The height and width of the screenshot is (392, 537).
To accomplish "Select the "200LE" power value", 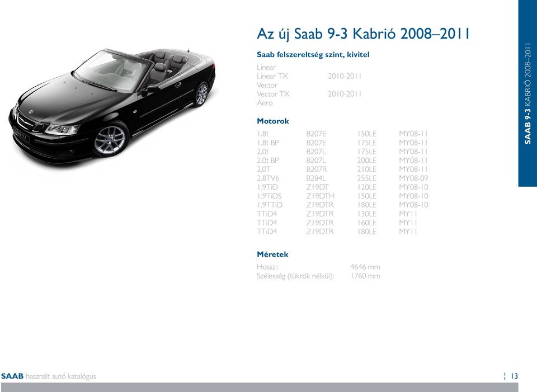I will click(x=366, y=160).
